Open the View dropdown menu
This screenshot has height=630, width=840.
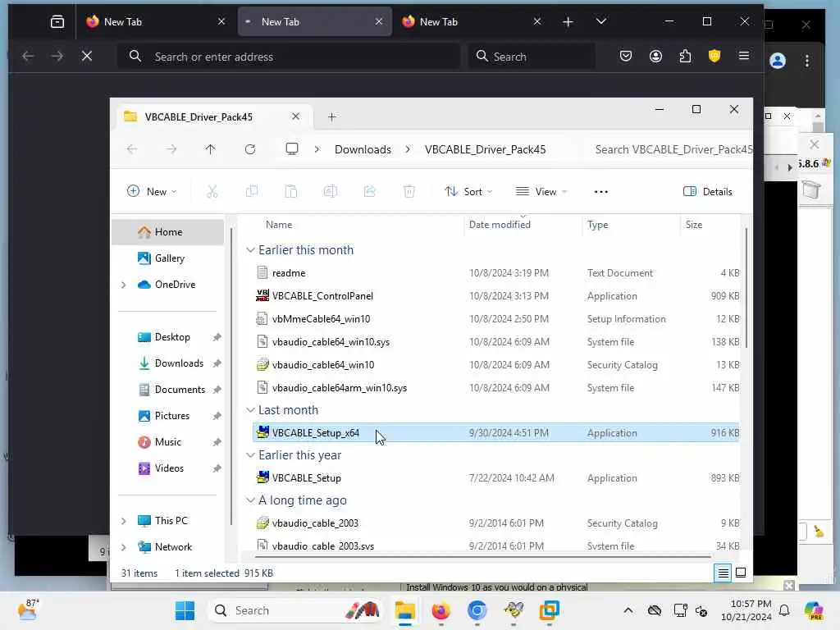(541, 191)
